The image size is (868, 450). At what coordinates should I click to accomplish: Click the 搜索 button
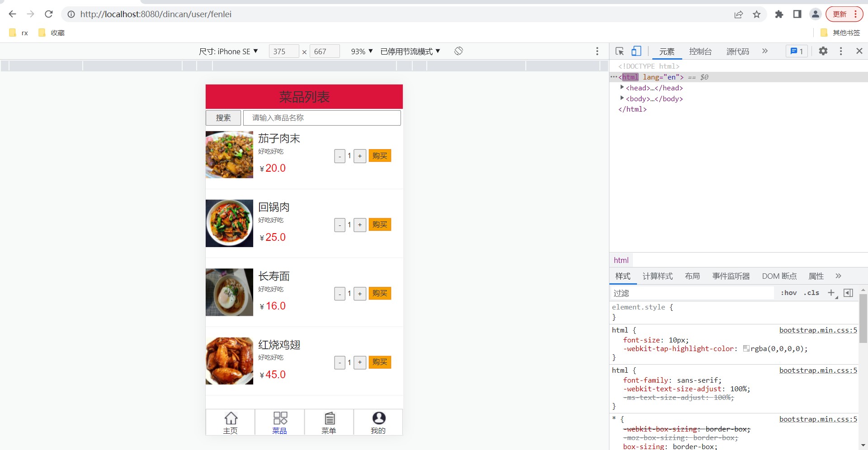223,118
